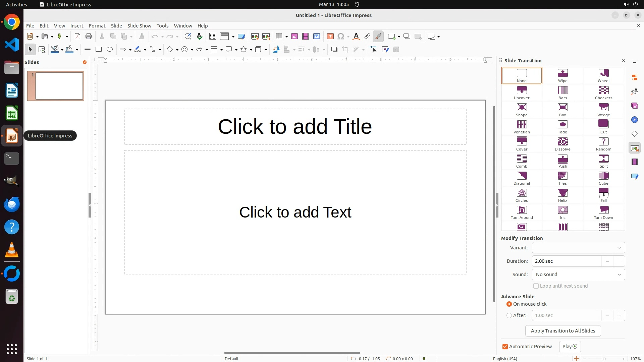Open the sidebar Master Slides icon
The width and height of the screenshot is (644, 362).
tap(634, 176)
